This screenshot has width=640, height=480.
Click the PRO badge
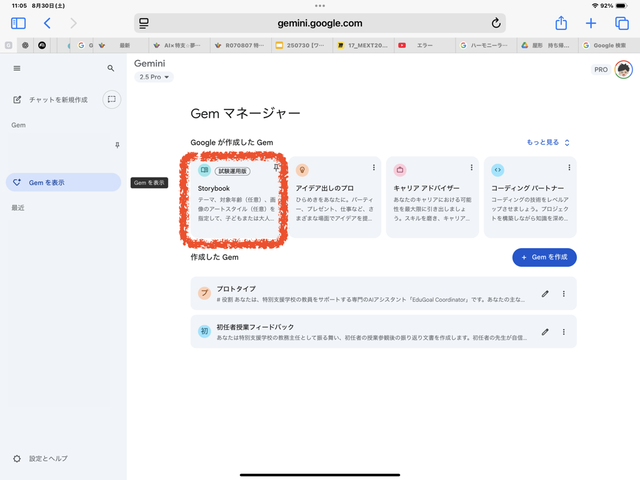[600, 69]
